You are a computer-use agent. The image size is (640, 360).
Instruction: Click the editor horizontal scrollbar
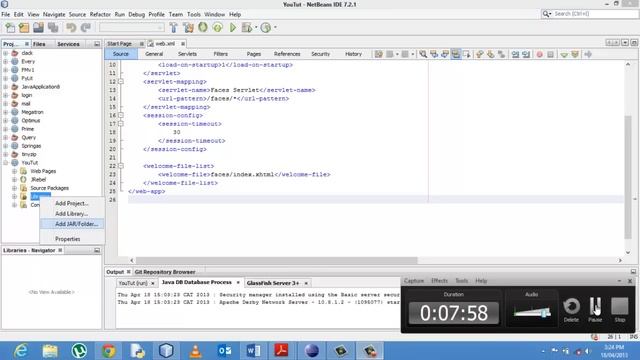pyautogui.click(x=276, y=260)
